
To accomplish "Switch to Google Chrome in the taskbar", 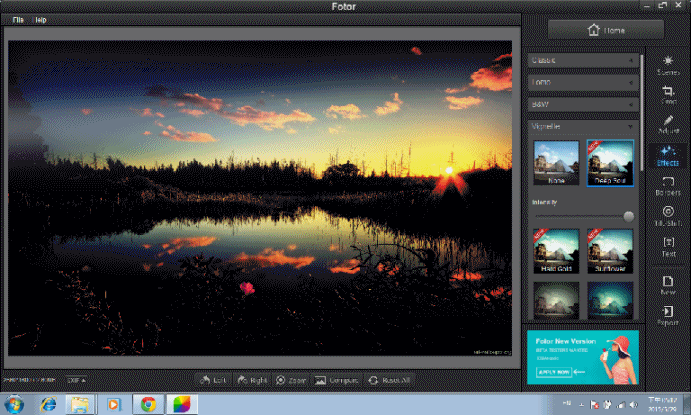I will pyautogui.click(x=148, y=404).
